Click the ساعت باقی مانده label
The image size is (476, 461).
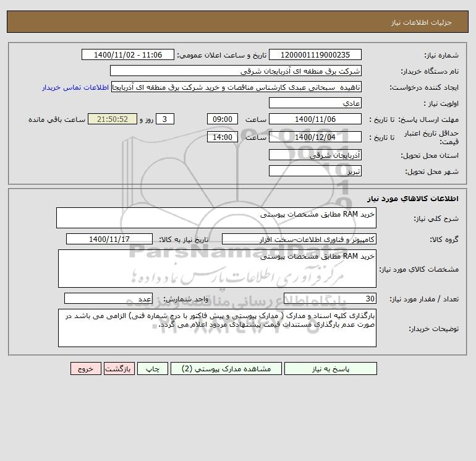coord(57,119)
